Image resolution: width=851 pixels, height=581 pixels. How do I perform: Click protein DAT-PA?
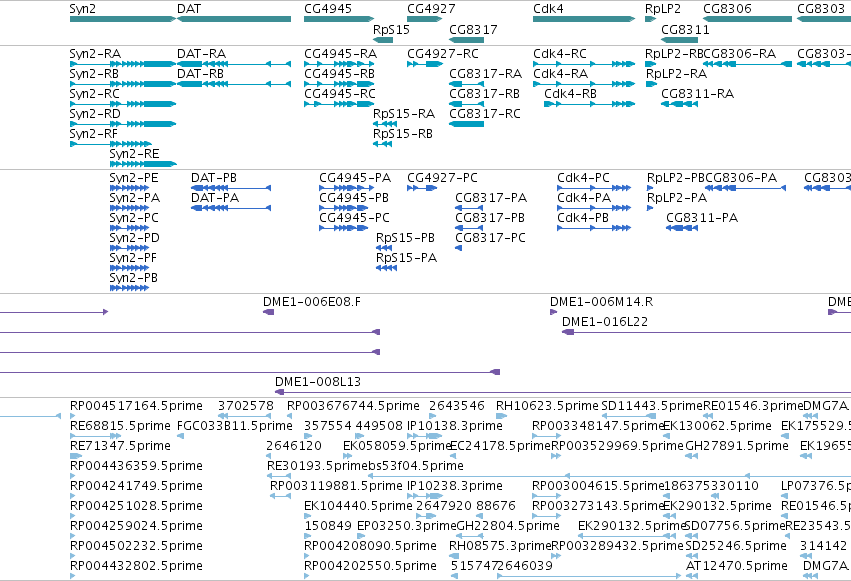point(231,208)
